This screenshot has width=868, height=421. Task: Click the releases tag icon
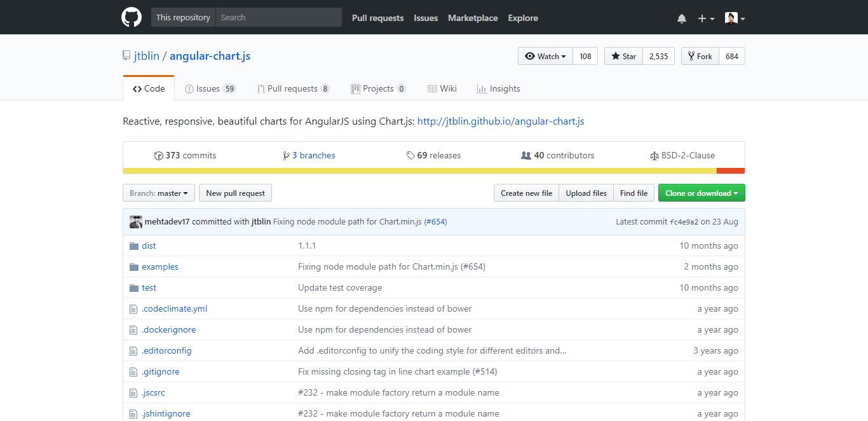(x=410, y=156)
